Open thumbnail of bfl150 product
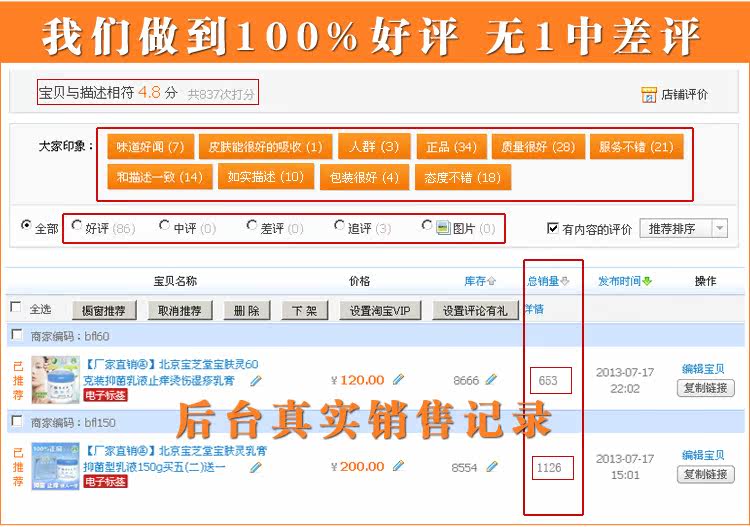Image resolution: width=750 pixels, height=527 pixels. [55, 466]
